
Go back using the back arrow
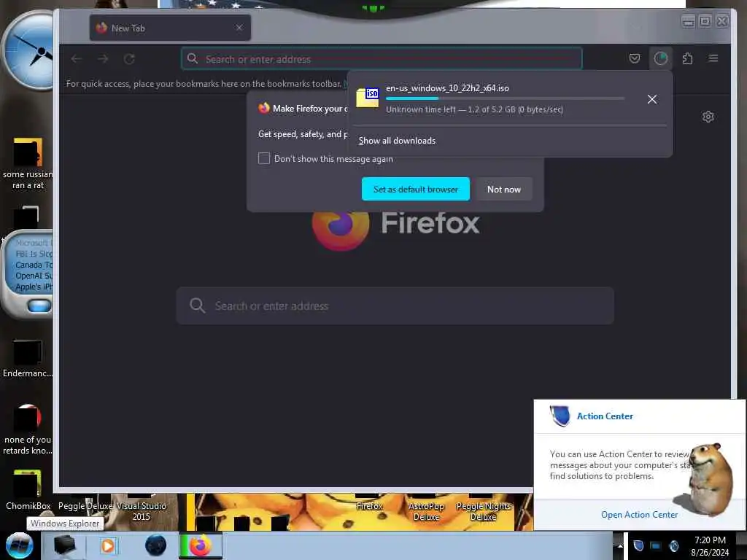[x=76, y=59]
